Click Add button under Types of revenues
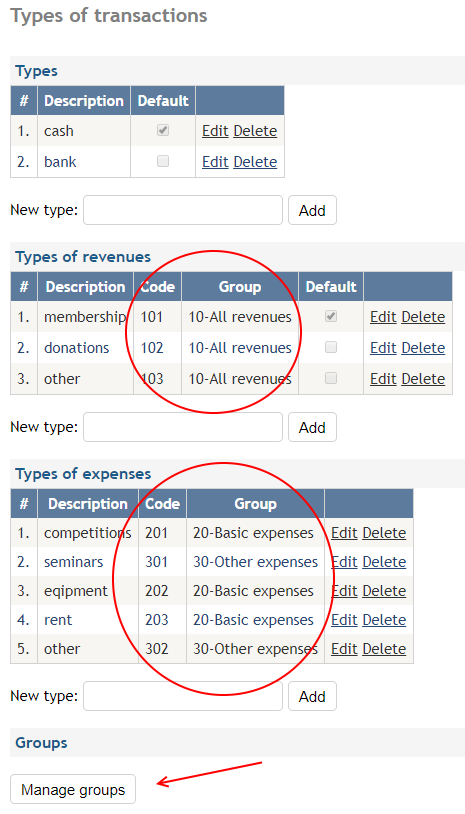 click(312, 427)
